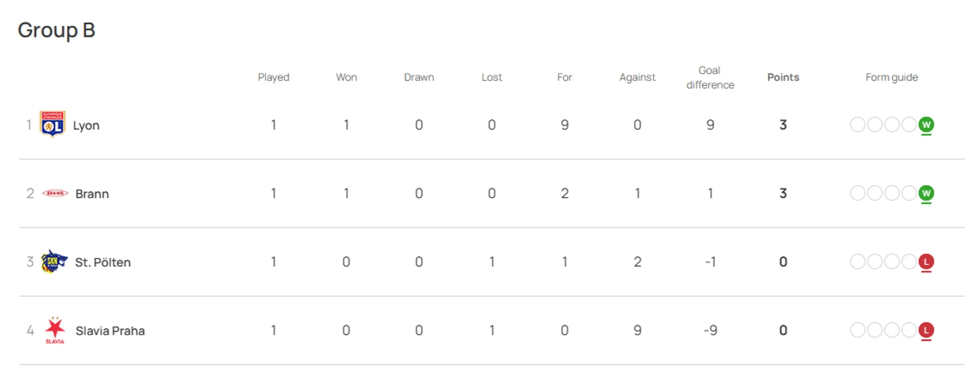Viewport: 980px width, 379px height.
Task: Click the Against column header
Action: coord(637,77)
